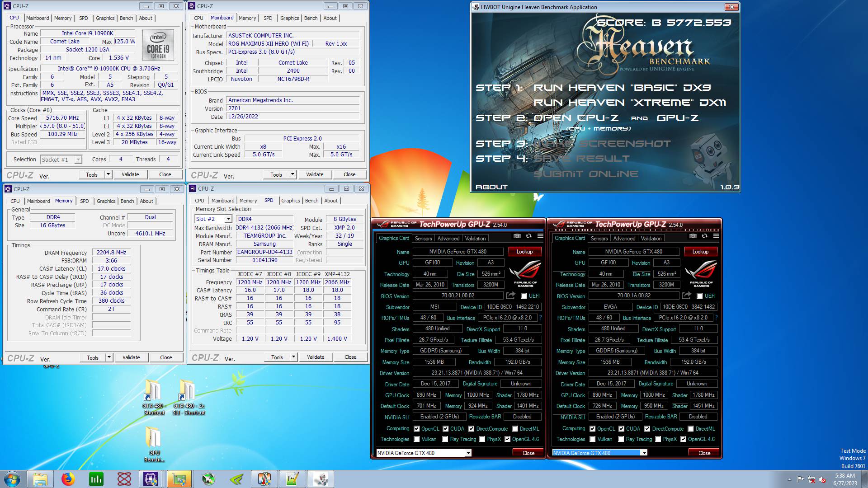Open the Slot #2 dropdown in CPU-Z SPD
Image resolution: width=868 pixels, height=488 pixels.
(x=213, y=219)
